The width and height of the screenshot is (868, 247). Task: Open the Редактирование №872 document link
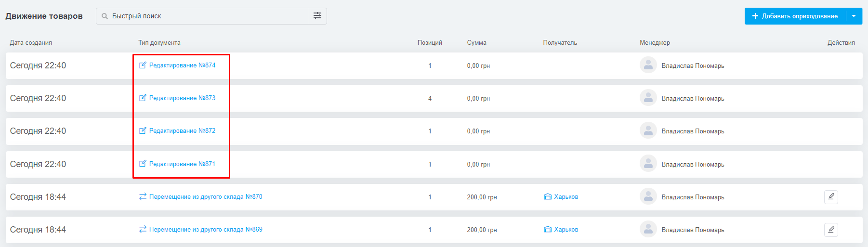click(x=182, y=130)
